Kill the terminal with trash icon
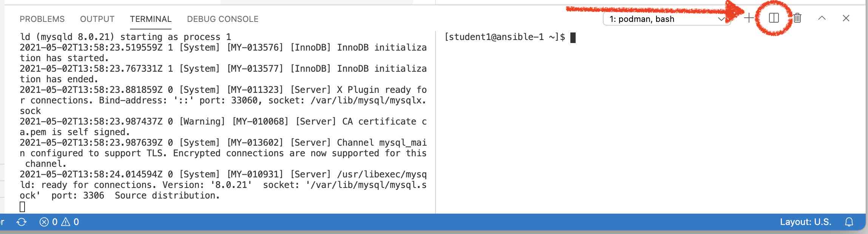The height and width of the screenshot is (234, 868). click(797, 18)
